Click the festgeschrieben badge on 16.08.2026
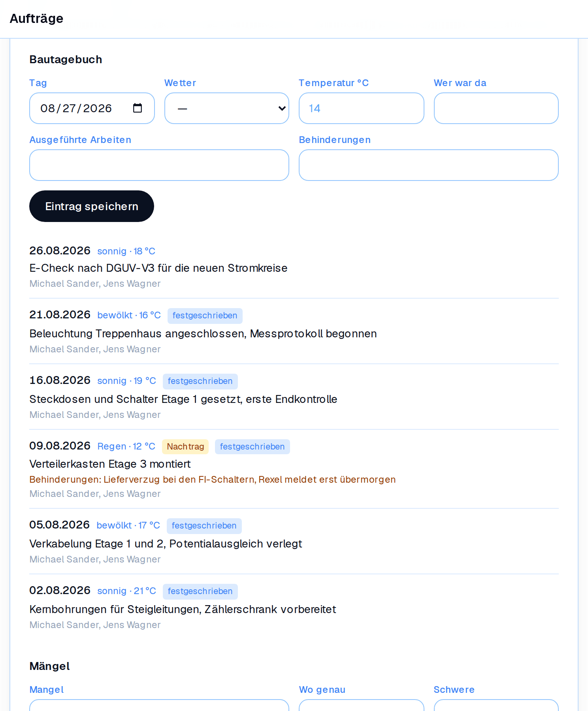The height and width of the screenshot is (711, 588). point(200,381)
